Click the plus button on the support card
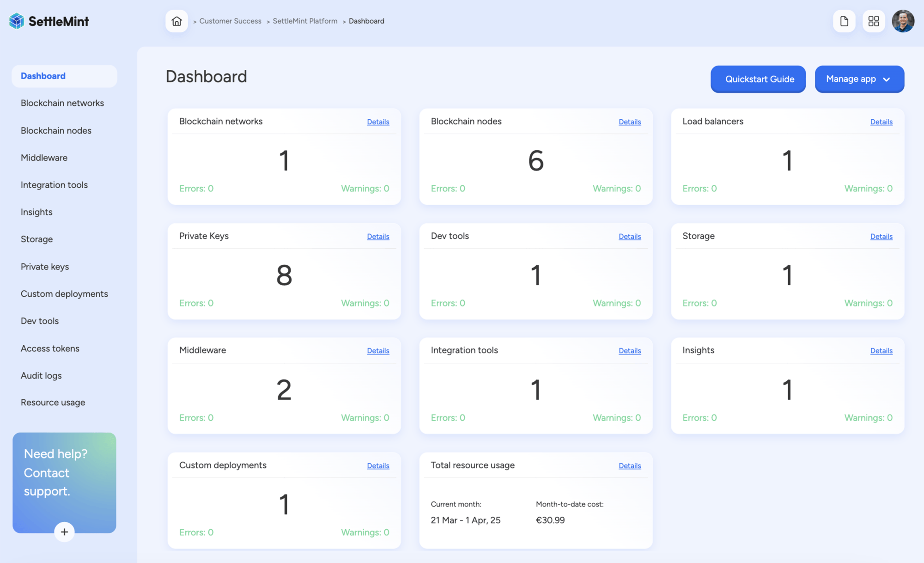Image resolution: width=924 pixels, height=563 pixels. pyautogui.click(x=64, y=532)
